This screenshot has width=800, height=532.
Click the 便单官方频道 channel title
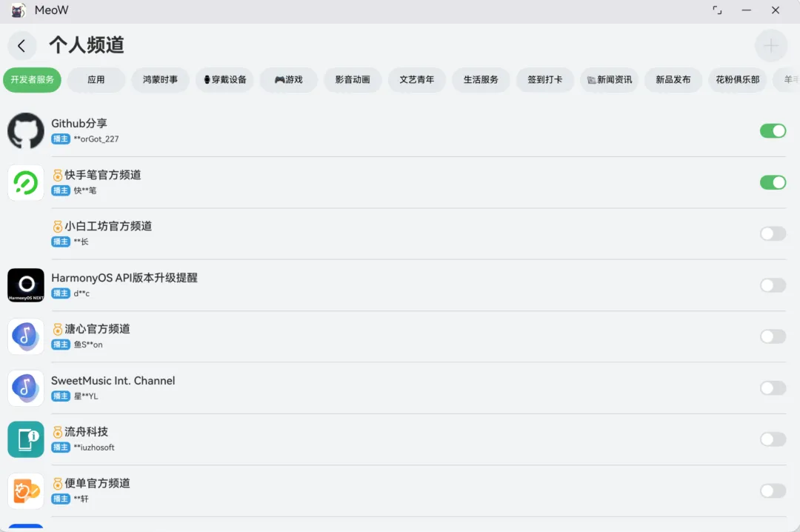[97, 484]
